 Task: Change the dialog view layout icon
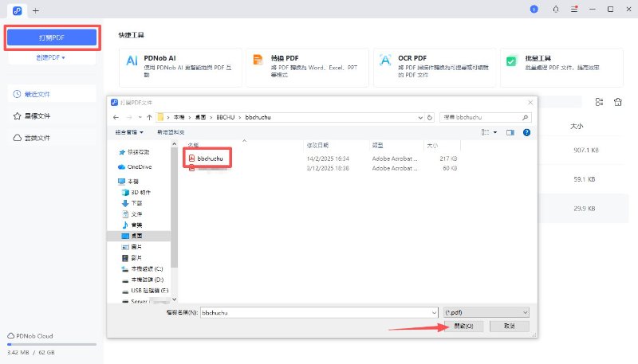[x=485, y=132]
